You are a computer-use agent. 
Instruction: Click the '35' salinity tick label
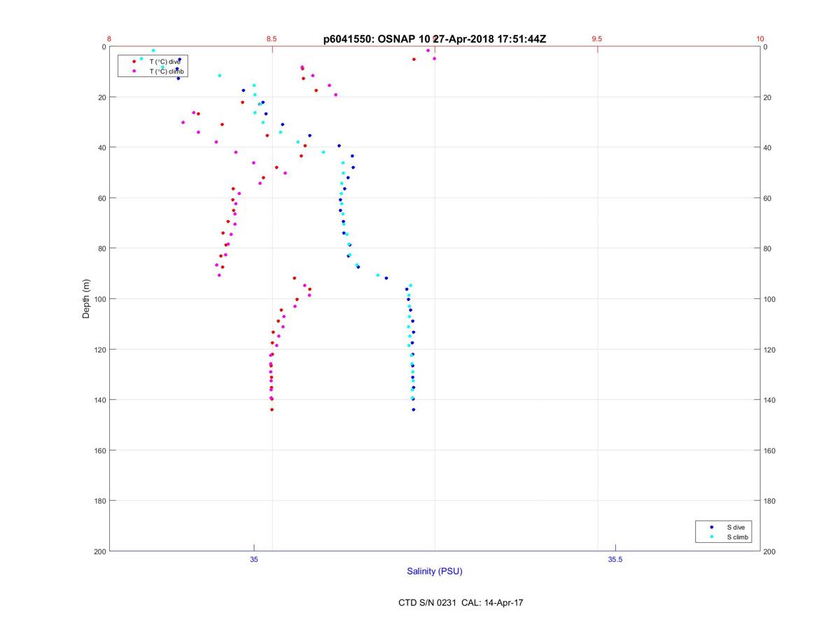click(254, 559)
